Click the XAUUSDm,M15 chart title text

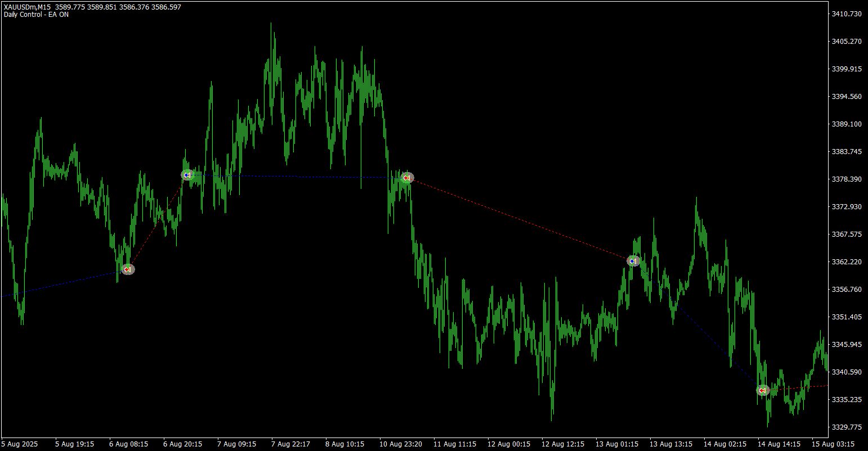click(x=27, y=7)
